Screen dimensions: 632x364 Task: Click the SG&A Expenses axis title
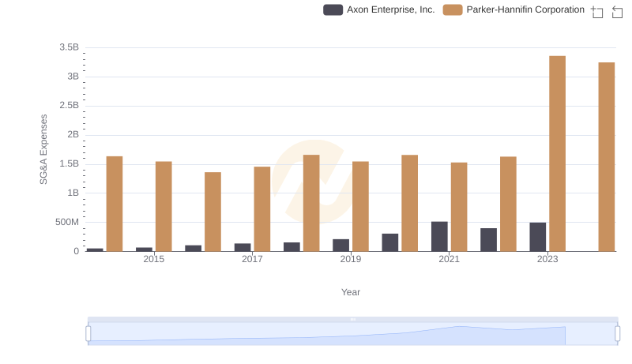43,149
